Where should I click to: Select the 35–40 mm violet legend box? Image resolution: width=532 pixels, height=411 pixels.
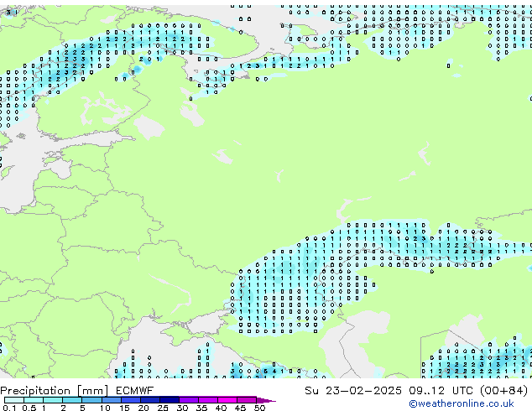coord(208,400)
